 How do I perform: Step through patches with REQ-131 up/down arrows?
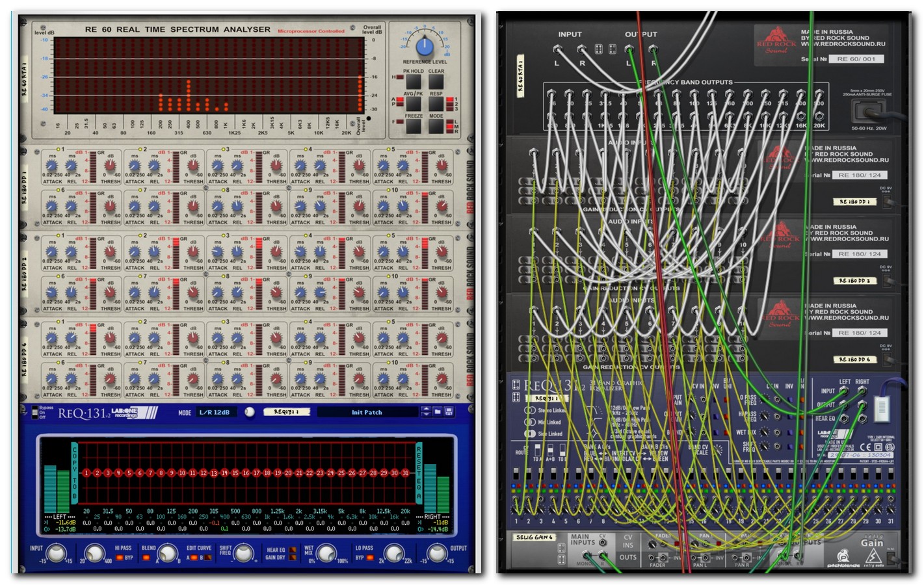coord(426,411)
